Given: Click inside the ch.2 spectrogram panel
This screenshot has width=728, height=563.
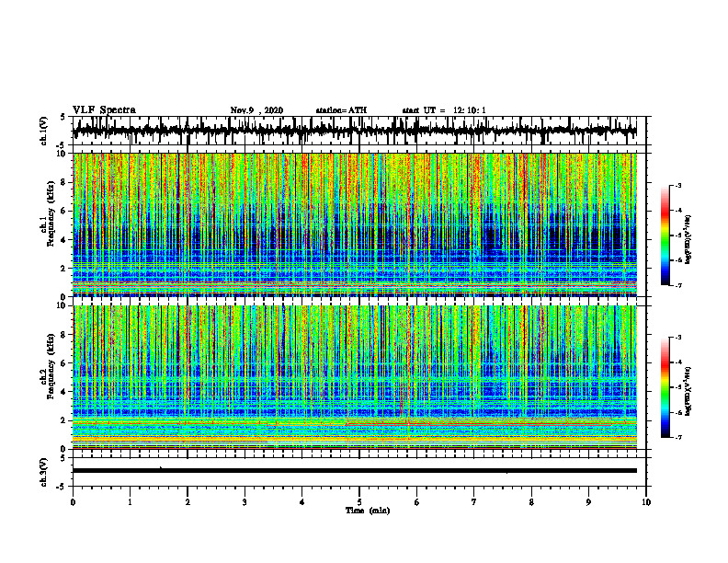Looking at the screenshot, I should point(354,377).
